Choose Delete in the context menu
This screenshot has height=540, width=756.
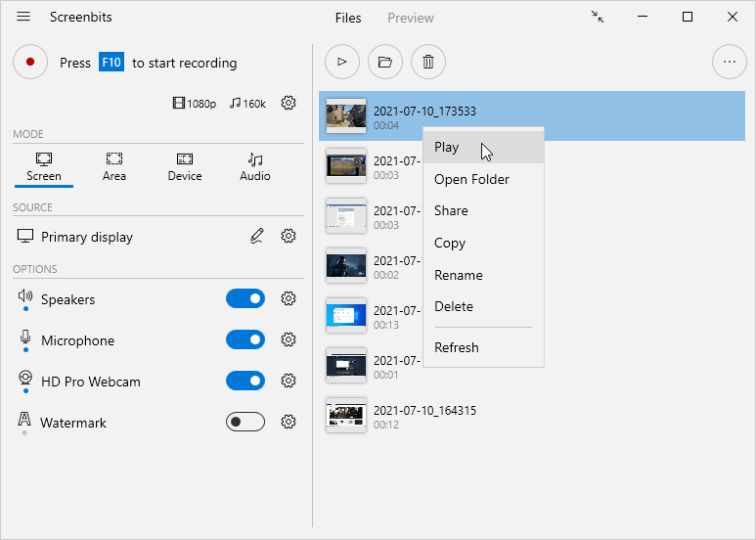[483, 306]
